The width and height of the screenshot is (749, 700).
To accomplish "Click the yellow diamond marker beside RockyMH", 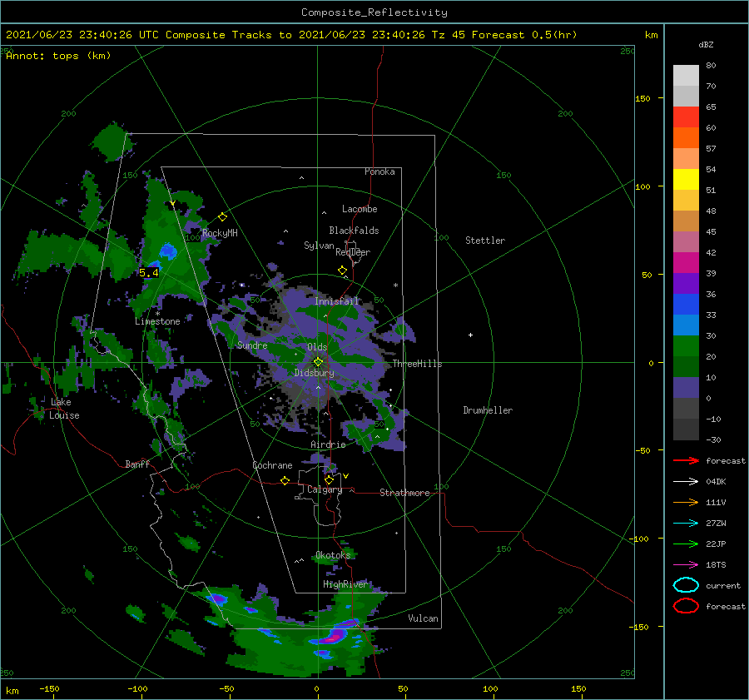I will tap(222, 217).
